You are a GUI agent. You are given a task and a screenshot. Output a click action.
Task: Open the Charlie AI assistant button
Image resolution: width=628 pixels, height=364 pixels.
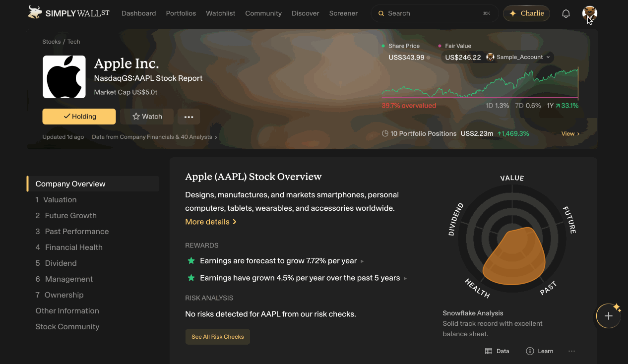click(x=526, y=13)
